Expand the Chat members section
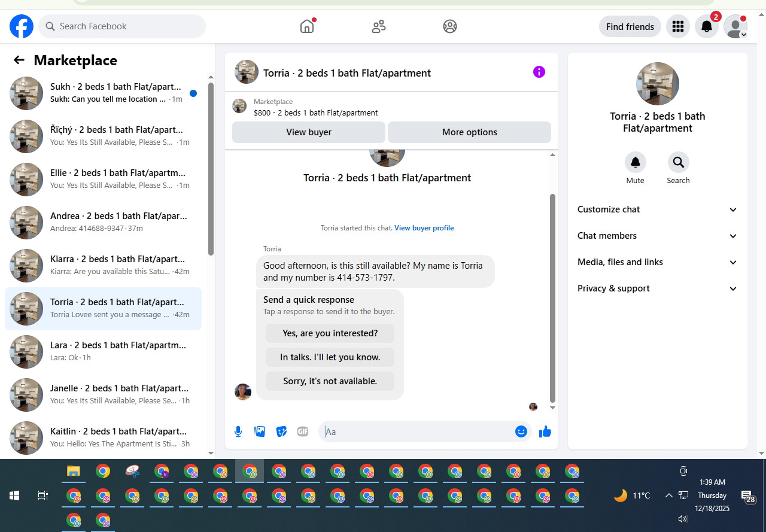Image resolution: width=766 pixels, height=532 pixels. click(657, 236)
